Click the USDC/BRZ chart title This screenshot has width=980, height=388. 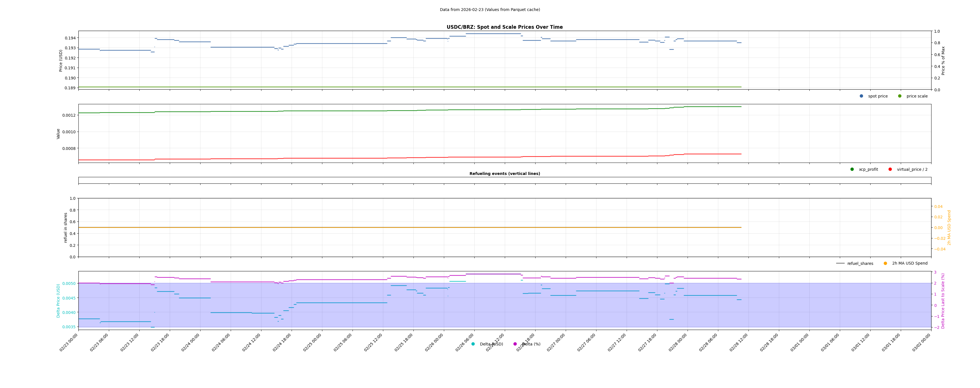pyautogui.click(x=505, y=27)
